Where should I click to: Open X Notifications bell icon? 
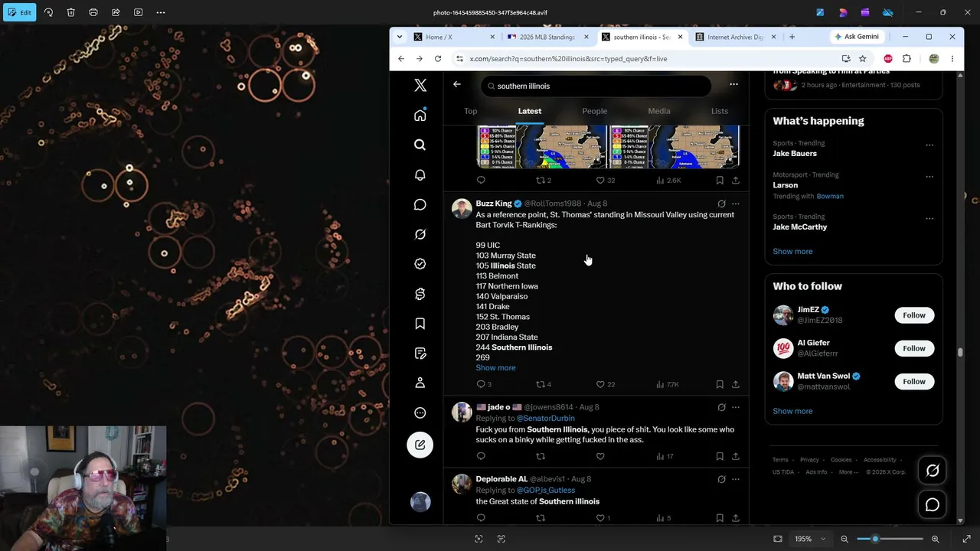pyautogui.click(x=420, y=174)
